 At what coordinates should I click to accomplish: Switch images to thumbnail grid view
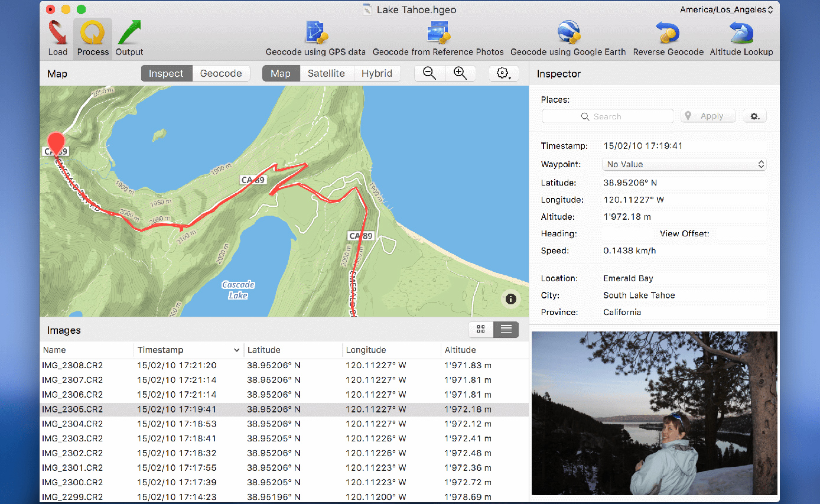(481, 330)
